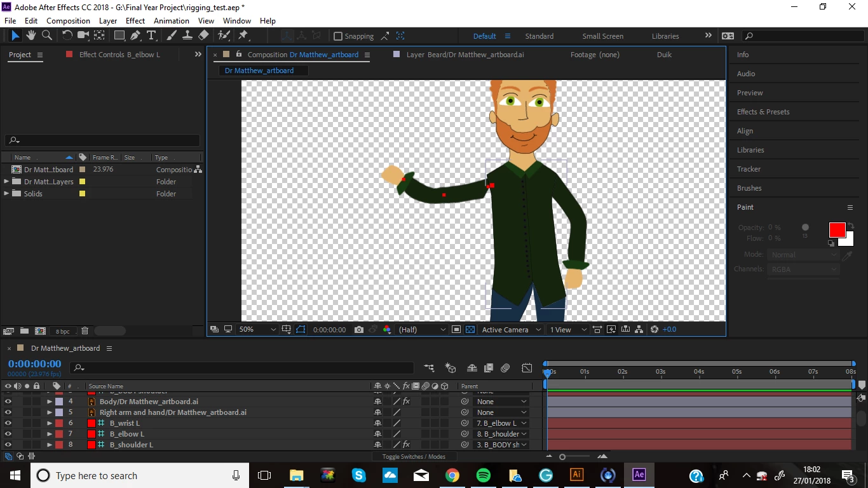This screenshot has height=488, width=868.
Task: Click the timeline layer search field
Action: click(241, 368)
